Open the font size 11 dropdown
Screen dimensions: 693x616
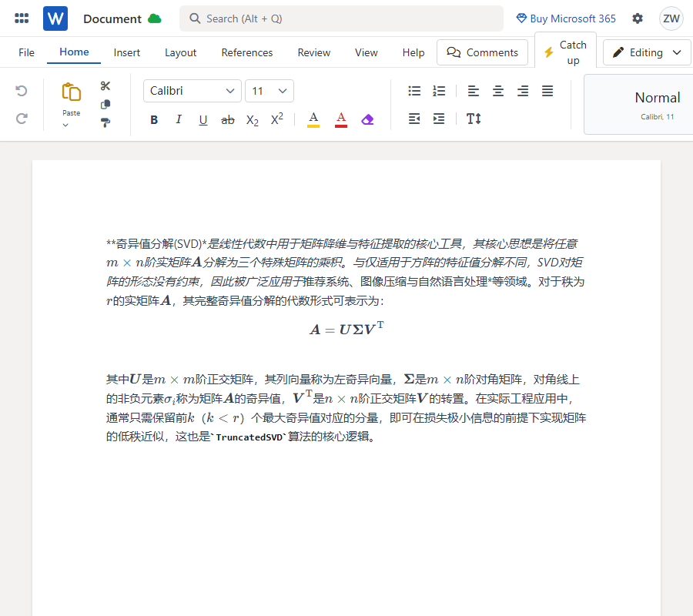(269, 91)
